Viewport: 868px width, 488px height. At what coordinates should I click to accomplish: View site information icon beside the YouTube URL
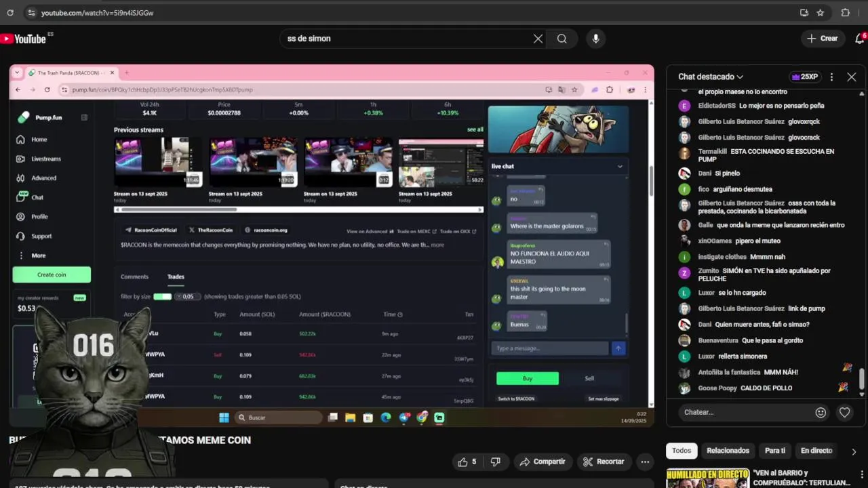31,12
